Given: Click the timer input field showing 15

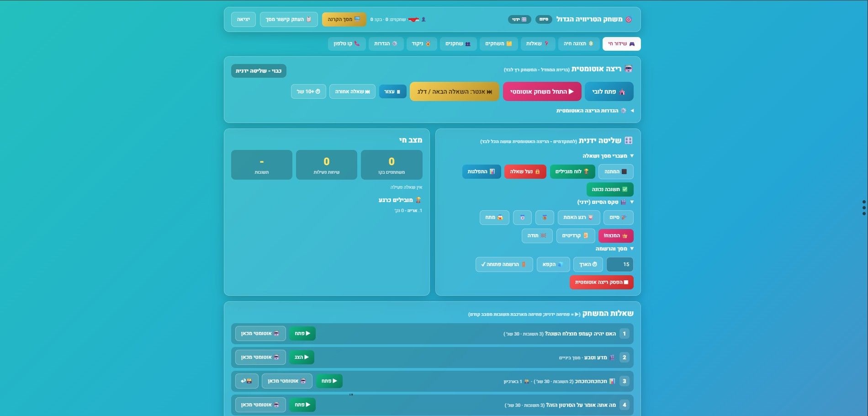Looking at the screenshot, I should (x=620, y=264).
